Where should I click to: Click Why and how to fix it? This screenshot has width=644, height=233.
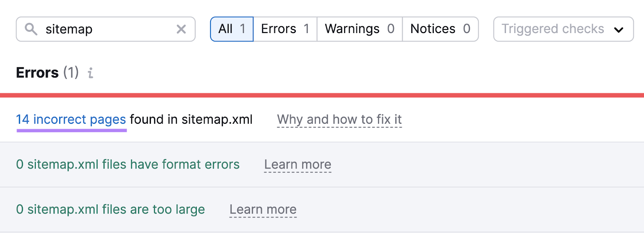339,119
